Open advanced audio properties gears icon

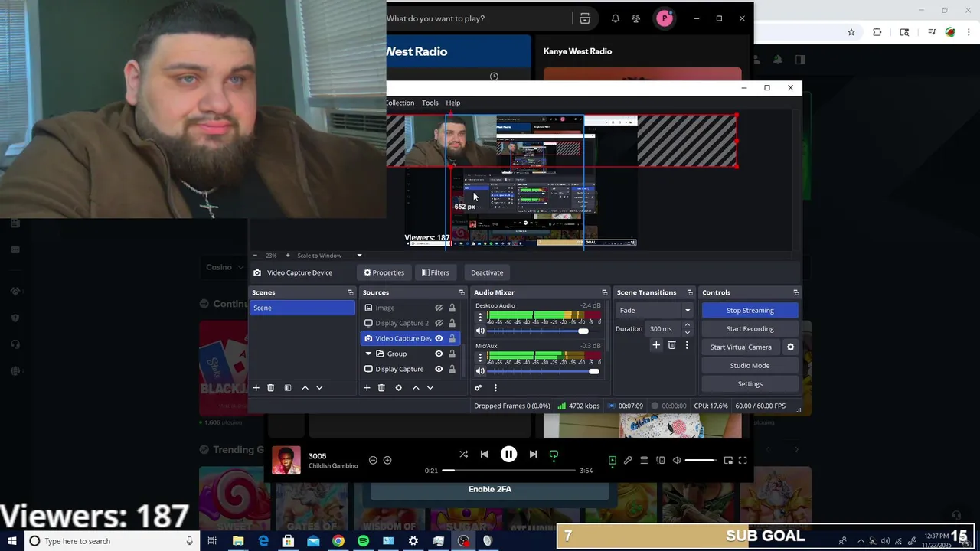pos(479,388)
